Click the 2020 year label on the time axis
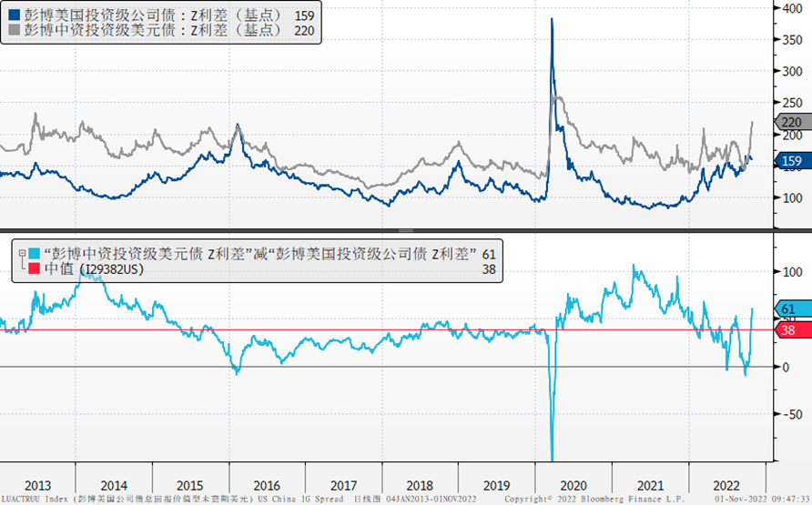 tap(573, 486)
